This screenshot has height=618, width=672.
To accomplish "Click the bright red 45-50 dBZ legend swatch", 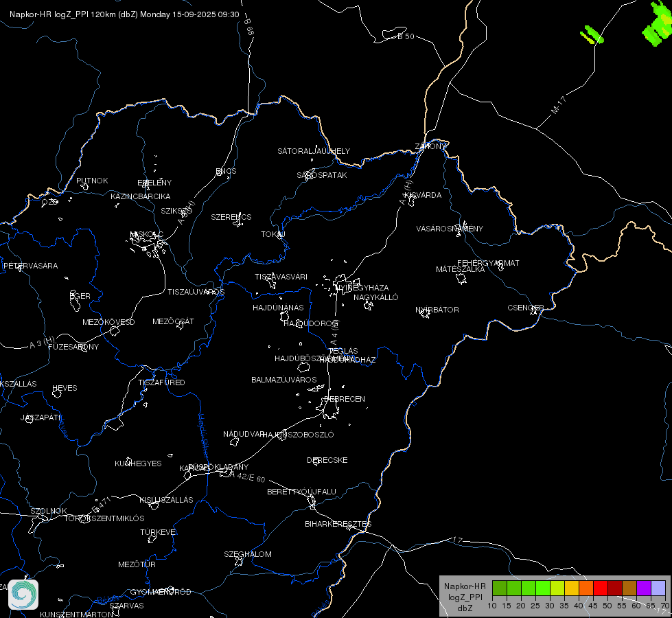I will tap(601, 588).
